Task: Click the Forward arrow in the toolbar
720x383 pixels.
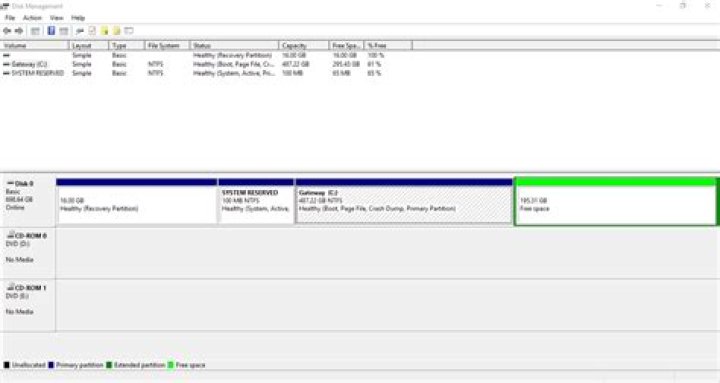Action: click(x=19, y=31)
